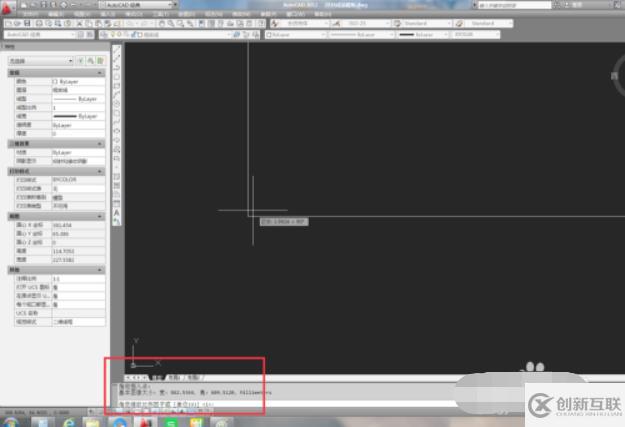Collapse the 打印样式 section
Image resolution: width=625 pixels, height=427 pixels.
[100, 171]
